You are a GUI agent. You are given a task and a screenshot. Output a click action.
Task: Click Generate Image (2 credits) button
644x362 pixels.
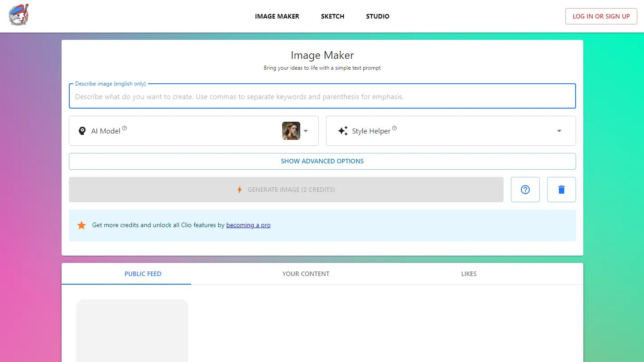pos(286,190)
